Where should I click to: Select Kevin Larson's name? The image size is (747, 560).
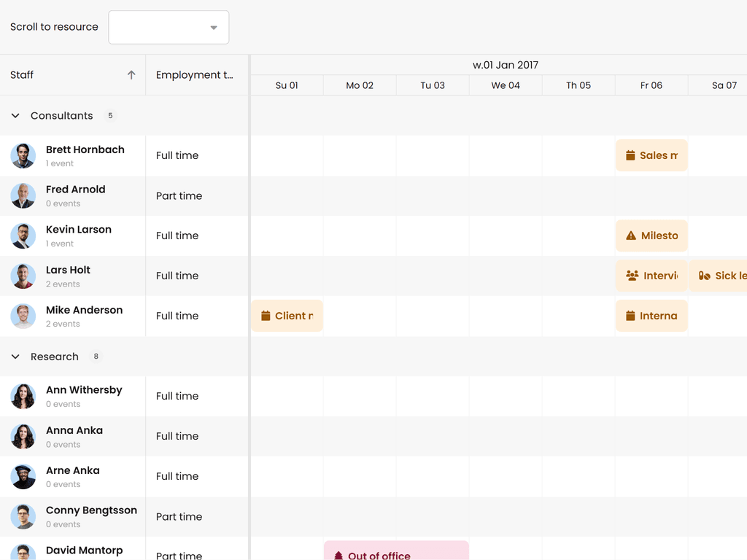pos(79,229)
